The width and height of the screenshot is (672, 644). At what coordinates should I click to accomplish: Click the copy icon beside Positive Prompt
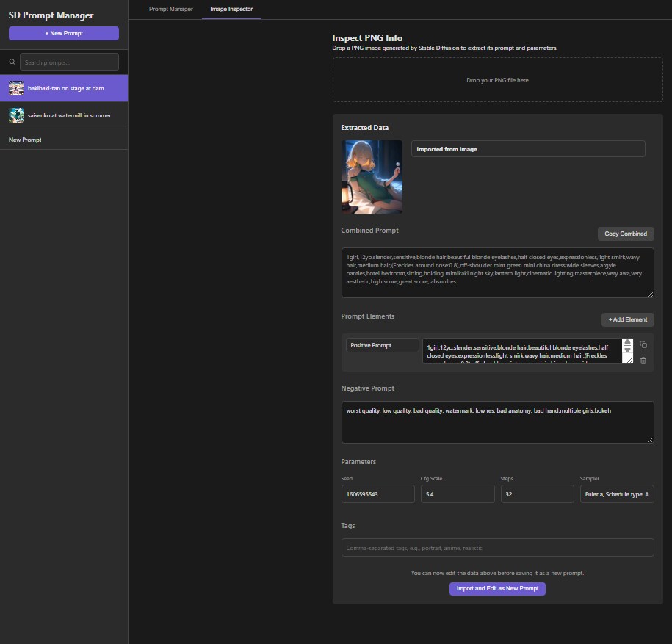tap(643, 344)
